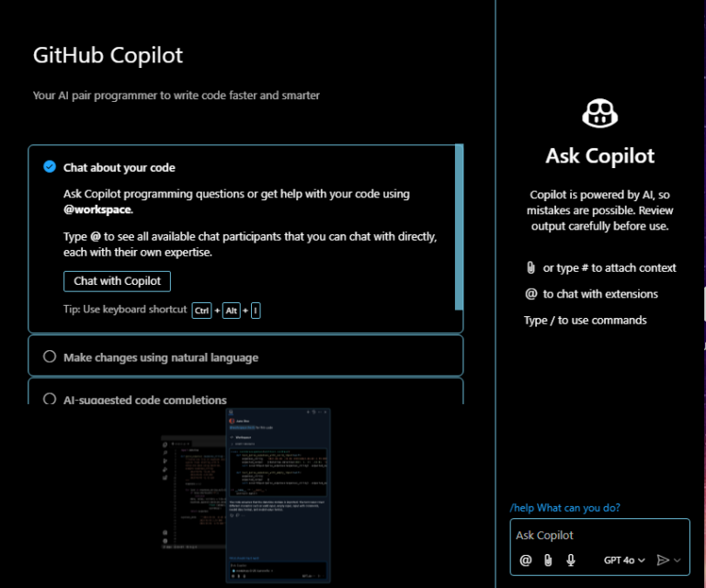Click the paperclip beside 'type # to attach context'
This screenshot has height=588, width=706.
pos(530,268)
